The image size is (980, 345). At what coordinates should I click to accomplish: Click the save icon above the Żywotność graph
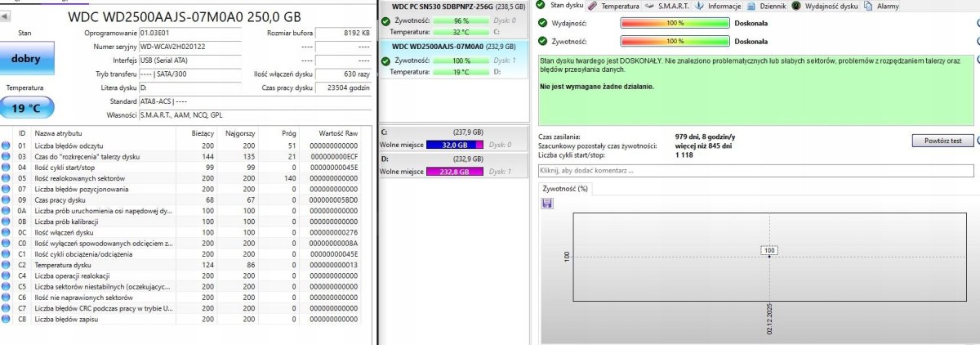(546, 203)
